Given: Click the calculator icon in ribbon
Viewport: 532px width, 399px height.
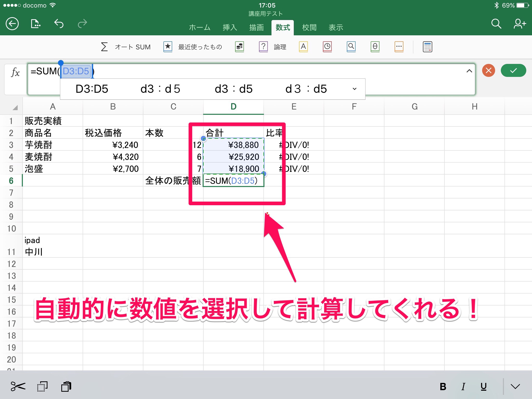Looking at the screenshot, I should coord(427,47).
